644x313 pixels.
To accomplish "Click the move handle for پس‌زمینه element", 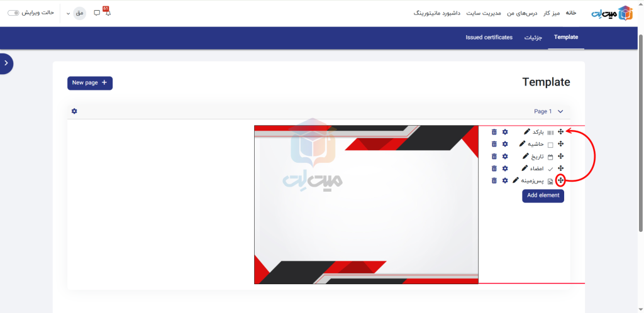I will pos(560,180).
